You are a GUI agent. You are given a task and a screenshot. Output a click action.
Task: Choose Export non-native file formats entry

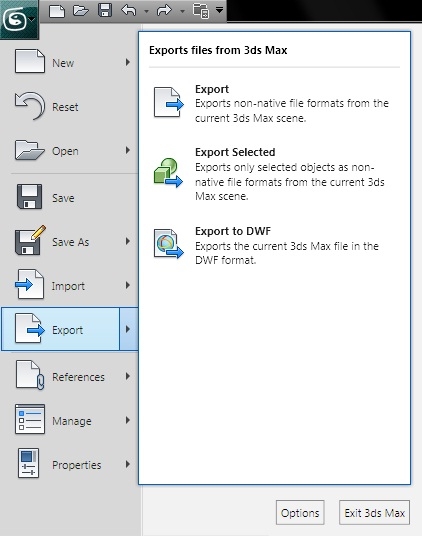pyautogui.click(x=272, y=104)
